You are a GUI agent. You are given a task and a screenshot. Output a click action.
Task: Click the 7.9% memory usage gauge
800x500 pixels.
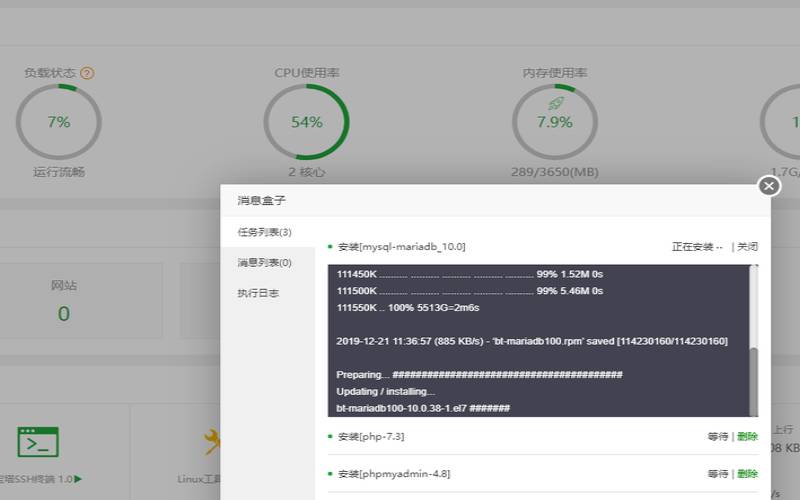555,122
